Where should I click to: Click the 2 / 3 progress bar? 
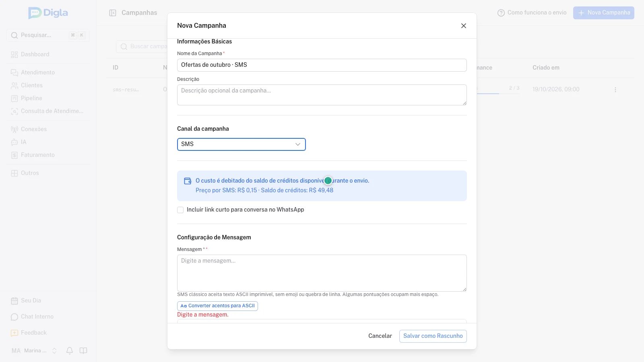(x=498, y=93)
